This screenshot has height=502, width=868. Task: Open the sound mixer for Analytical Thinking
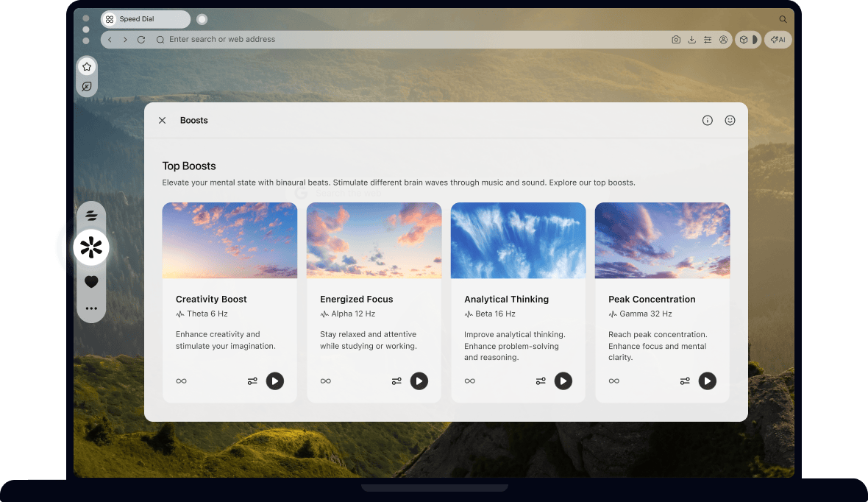541,381
